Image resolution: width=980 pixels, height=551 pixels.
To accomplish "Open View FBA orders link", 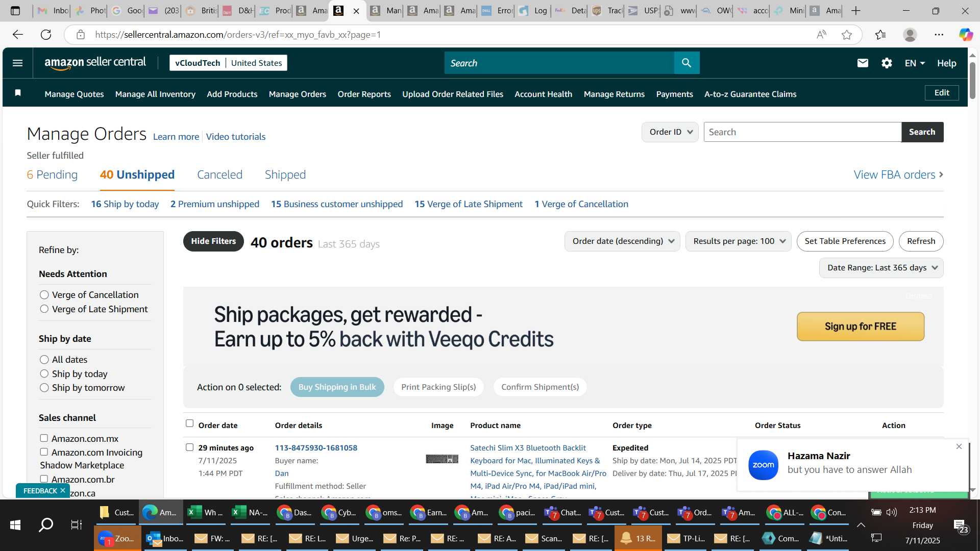I will tap(898, 174).
